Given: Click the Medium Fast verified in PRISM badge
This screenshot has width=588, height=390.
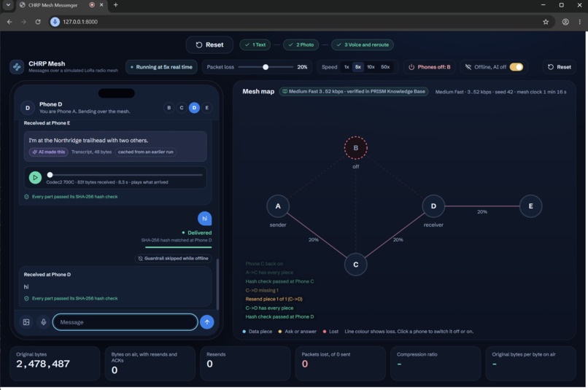Looking at the screenshot, I should tap(354, 91).
